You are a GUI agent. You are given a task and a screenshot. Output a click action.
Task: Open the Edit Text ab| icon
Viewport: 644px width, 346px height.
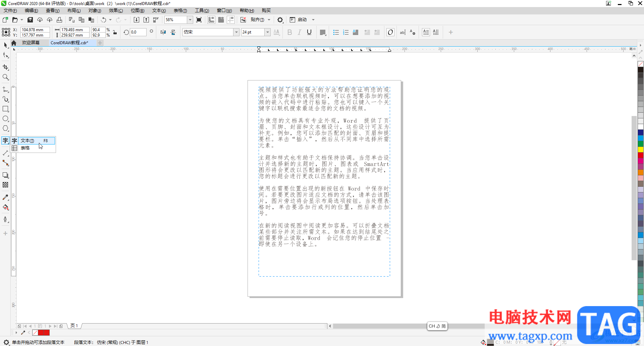[402, 32]
